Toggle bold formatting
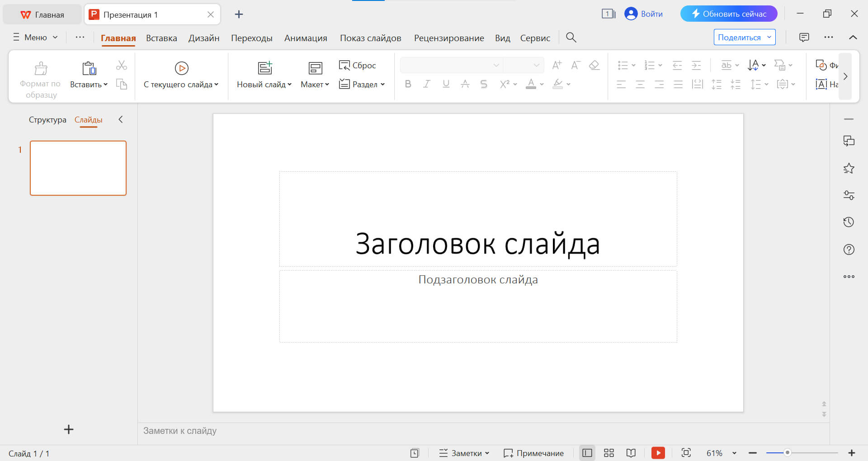The width and height of the screenshot is (868, 461). click(408, 84)
